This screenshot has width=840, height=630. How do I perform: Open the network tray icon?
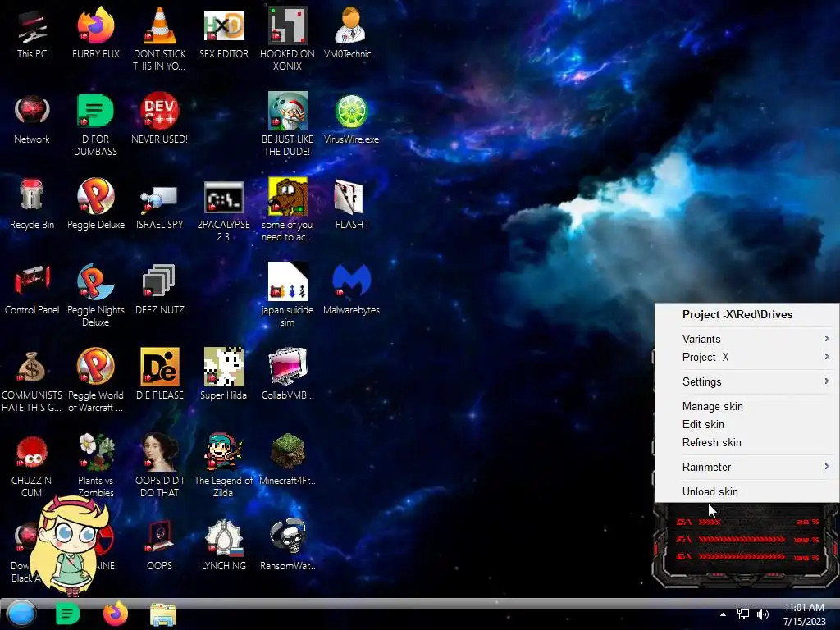[x=743, y=614]
